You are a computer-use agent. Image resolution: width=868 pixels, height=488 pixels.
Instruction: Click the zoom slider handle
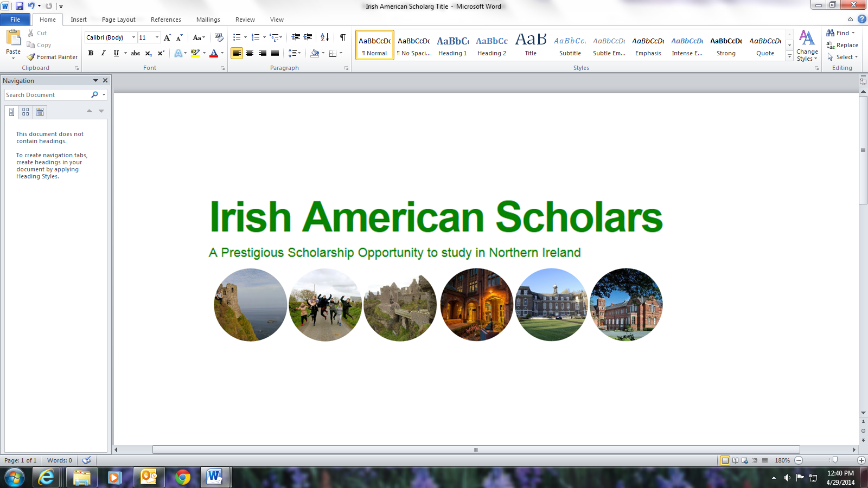(x=835, y=460)
